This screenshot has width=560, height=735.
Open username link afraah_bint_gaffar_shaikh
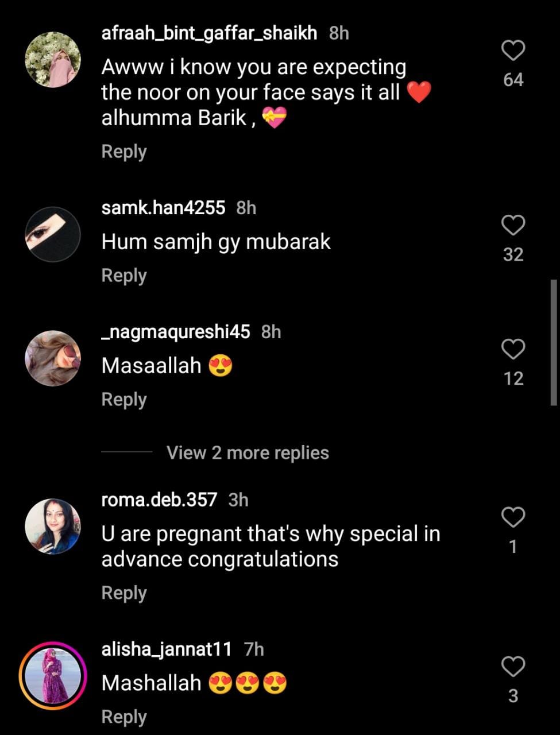coord(209,33)
